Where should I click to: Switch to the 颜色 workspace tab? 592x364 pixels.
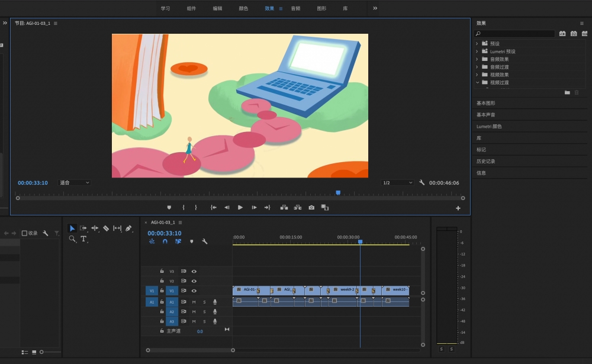243,8
